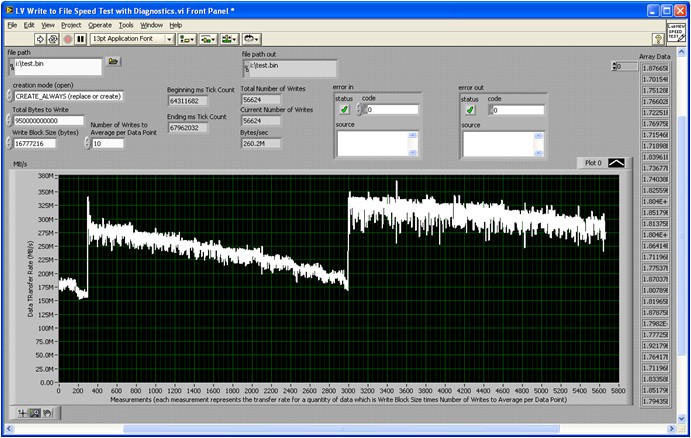This screenshot has height=438, width=691.
Task: Click the Pause button in toolbar
Action: [x=80, y=39]
